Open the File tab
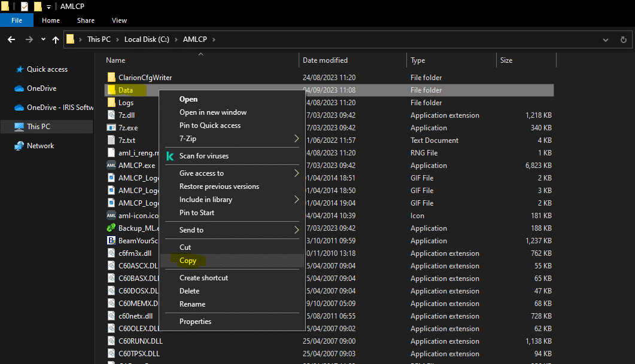 click(x=17, y=20)
